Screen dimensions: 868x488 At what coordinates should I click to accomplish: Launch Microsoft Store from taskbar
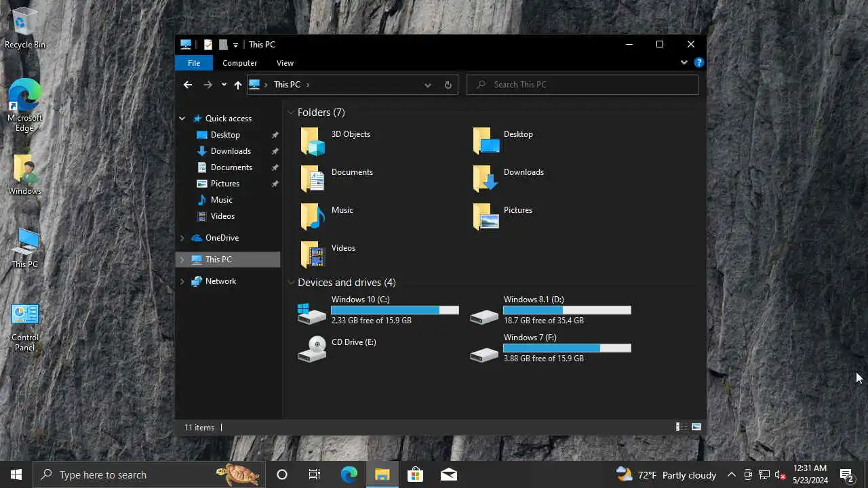point(415,474)
